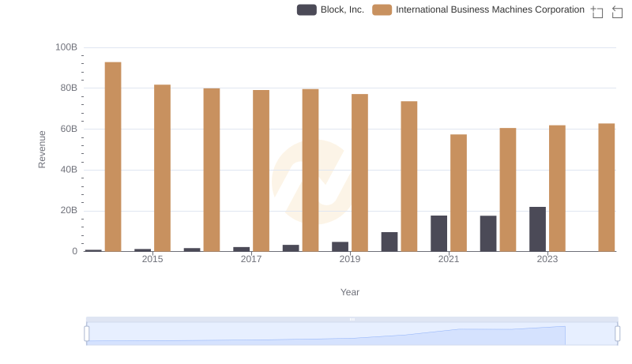Click the IBM revenue bar for 2018
This screenshot has width=632, height=364.
(x=310, y=171)
